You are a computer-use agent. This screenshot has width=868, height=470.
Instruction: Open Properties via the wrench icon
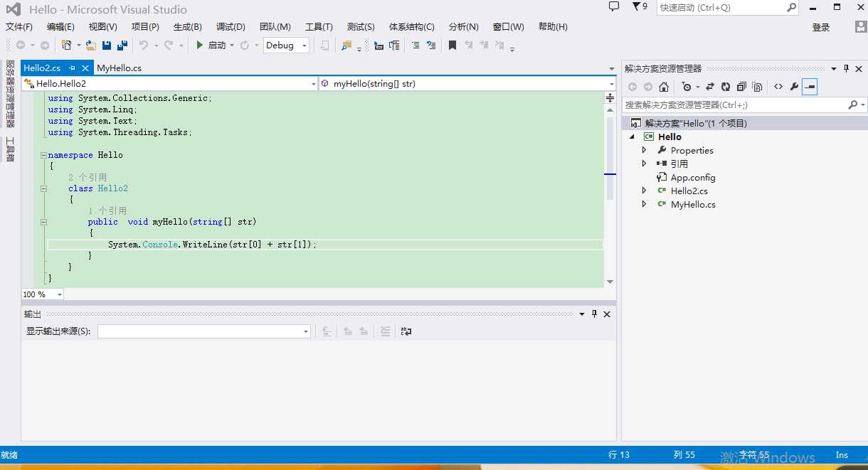tap(794, 87)
